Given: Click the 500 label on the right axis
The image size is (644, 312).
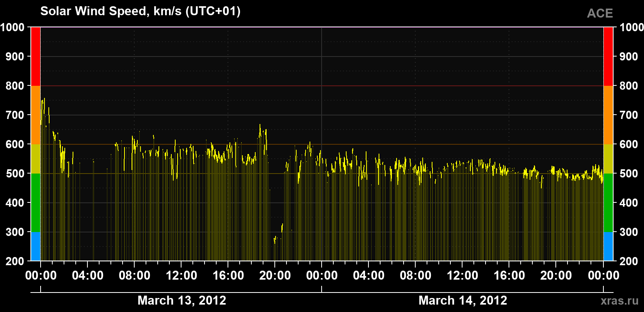Looking at the screenshot, I should pyautogui.click(x=629, y=174).
